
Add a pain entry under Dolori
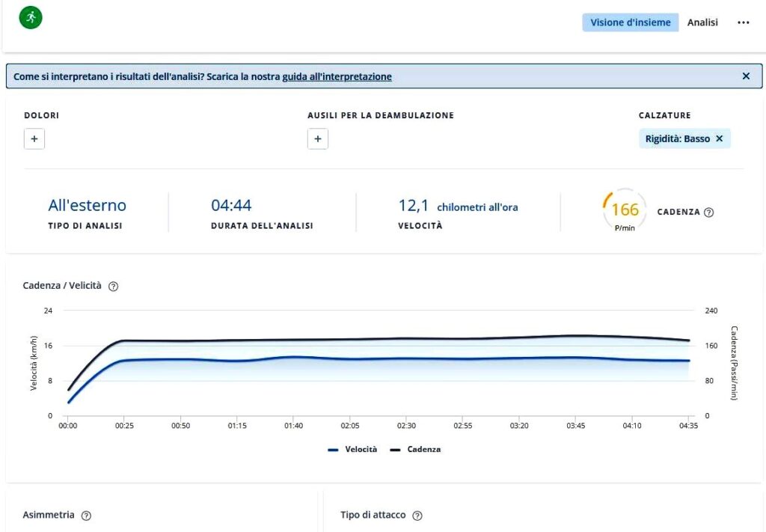34,138
